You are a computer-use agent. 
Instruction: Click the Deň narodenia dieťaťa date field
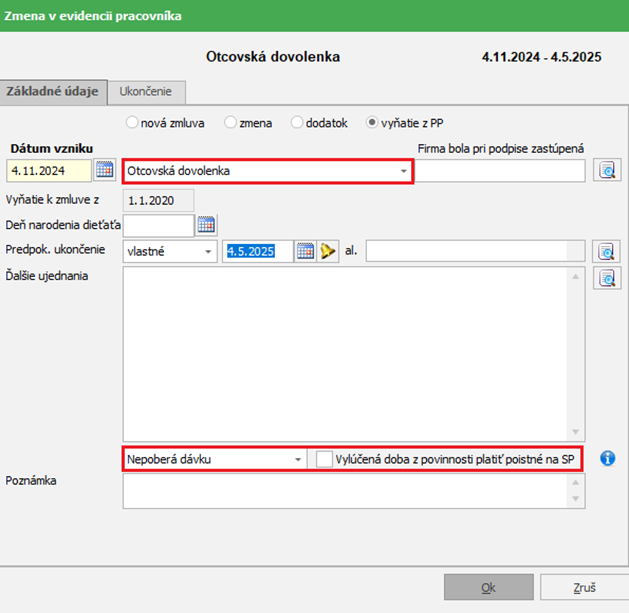tap(158, 226)
